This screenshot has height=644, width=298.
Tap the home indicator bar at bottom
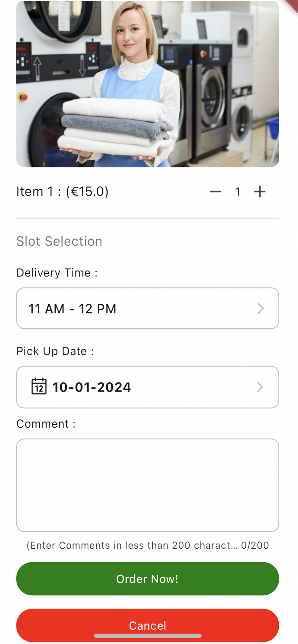(x=148, y=636)
